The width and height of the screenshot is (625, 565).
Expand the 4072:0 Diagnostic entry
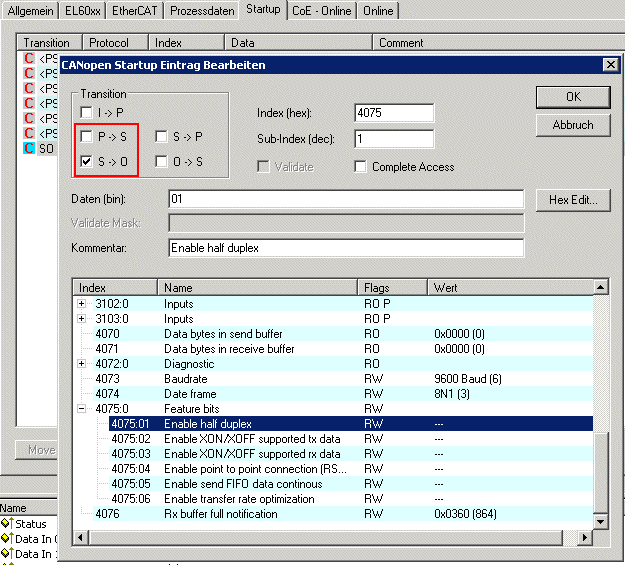coord(81,364)
